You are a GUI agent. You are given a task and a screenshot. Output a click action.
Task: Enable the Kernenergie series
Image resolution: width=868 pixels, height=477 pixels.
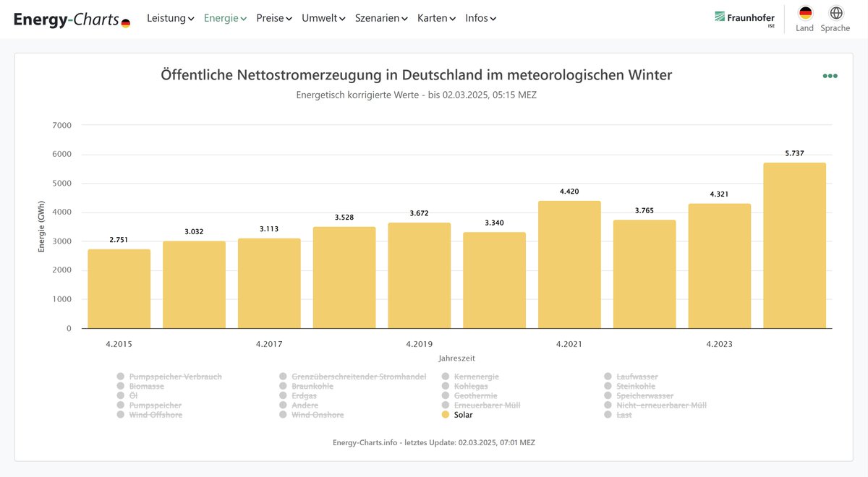point(477,376)
